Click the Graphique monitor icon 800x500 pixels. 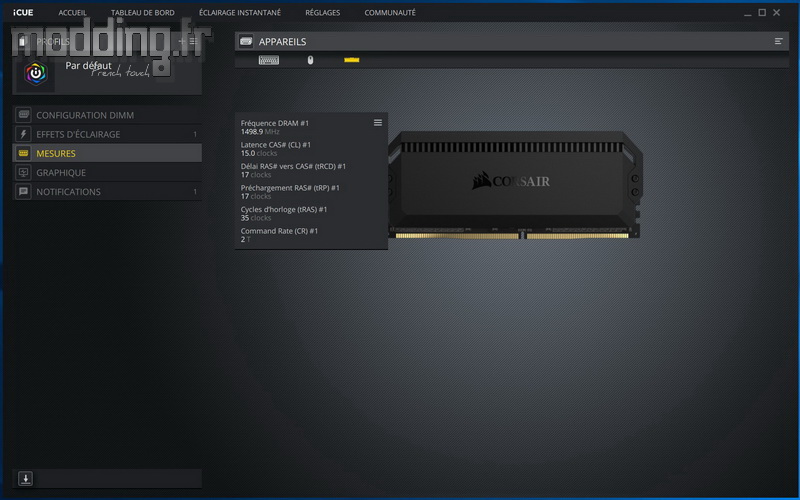pyautogui.click(x=23, y=172)
